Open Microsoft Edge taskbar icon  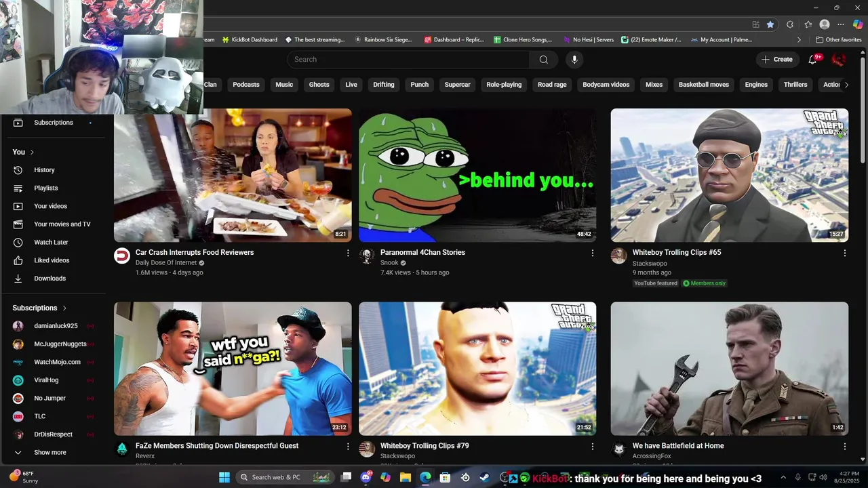click(425, 477)
